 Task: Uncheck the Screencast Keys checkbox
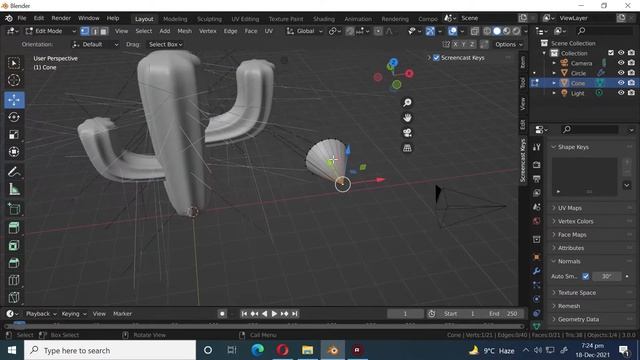(436, 58)
